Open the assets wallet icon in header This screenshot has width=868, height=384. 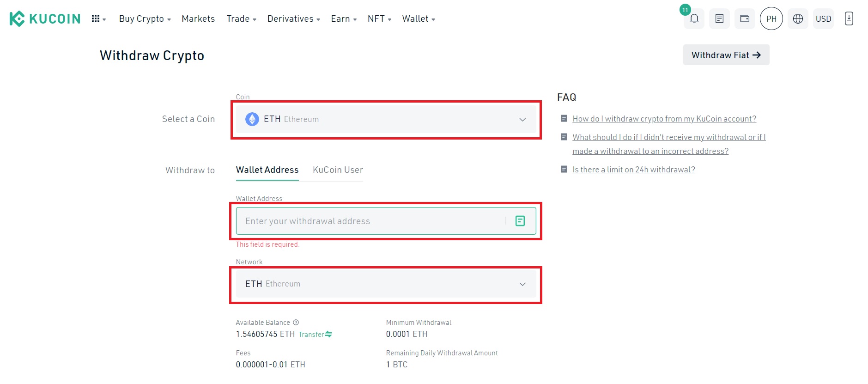(745, 19)
